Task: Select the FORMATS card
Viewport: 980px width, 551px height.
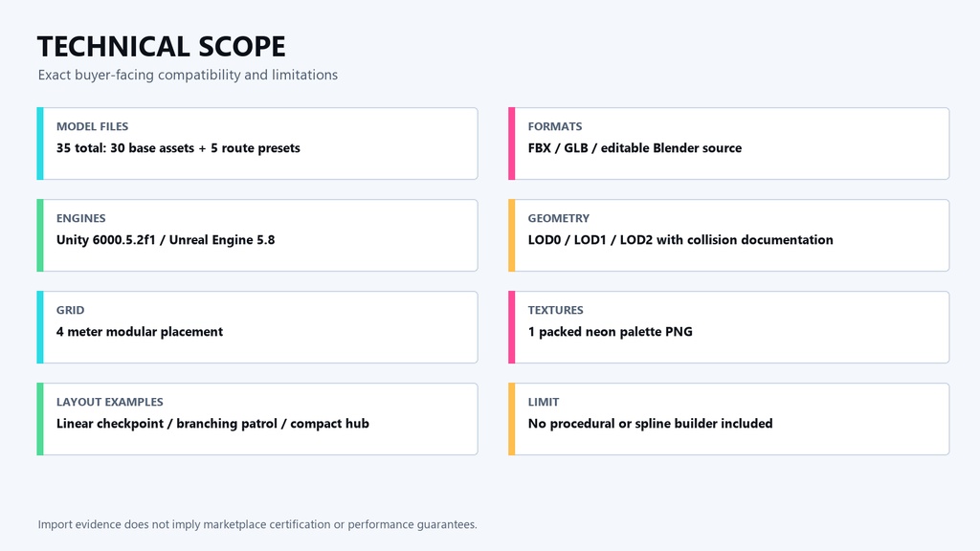Action: [728, 143]
